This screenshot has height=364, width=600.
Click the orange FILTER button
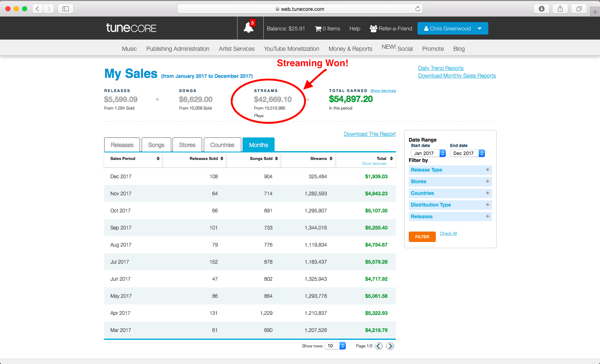coord(422,237)
